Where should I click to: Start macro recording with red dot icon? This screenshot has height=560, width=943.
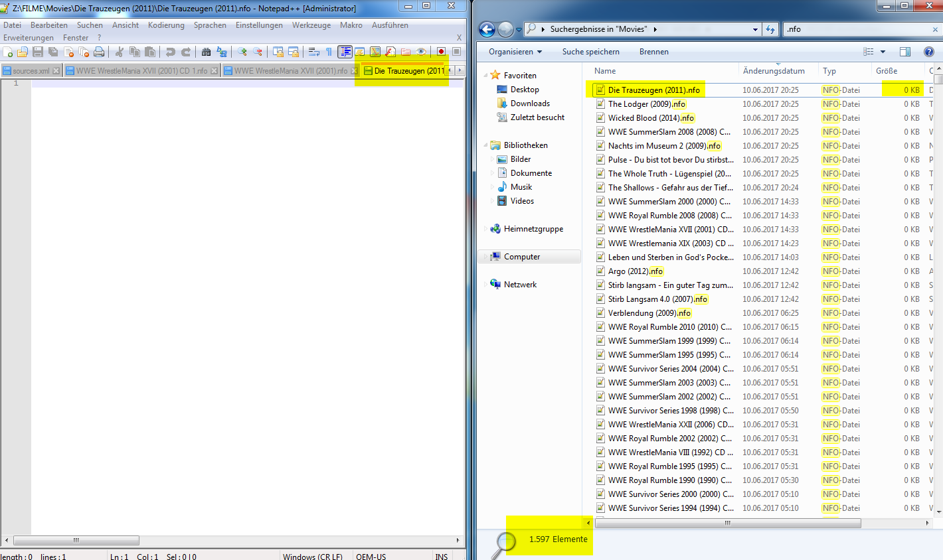tap(441, 52)
